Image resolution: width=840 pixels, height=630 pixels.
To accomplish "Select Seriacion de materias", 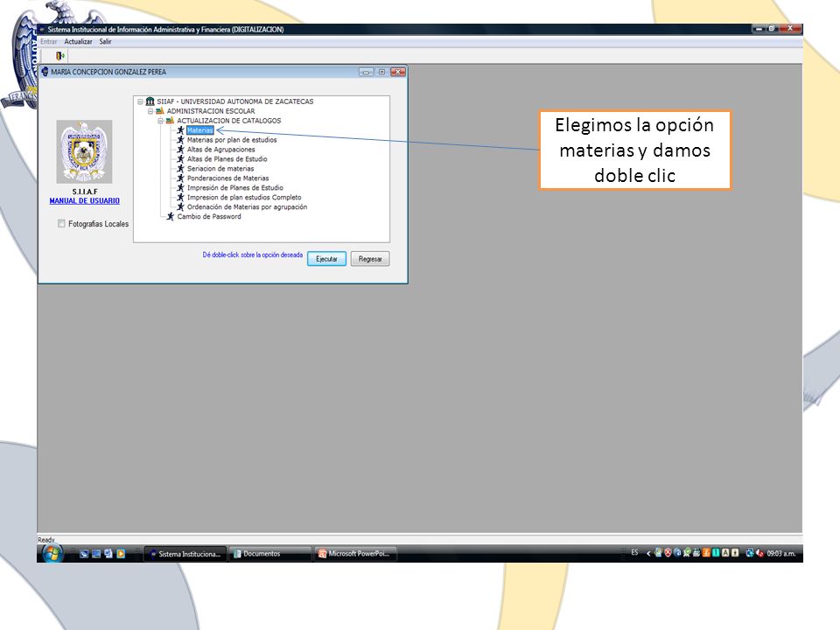I will pyautogui.click(x=220, y=169).
